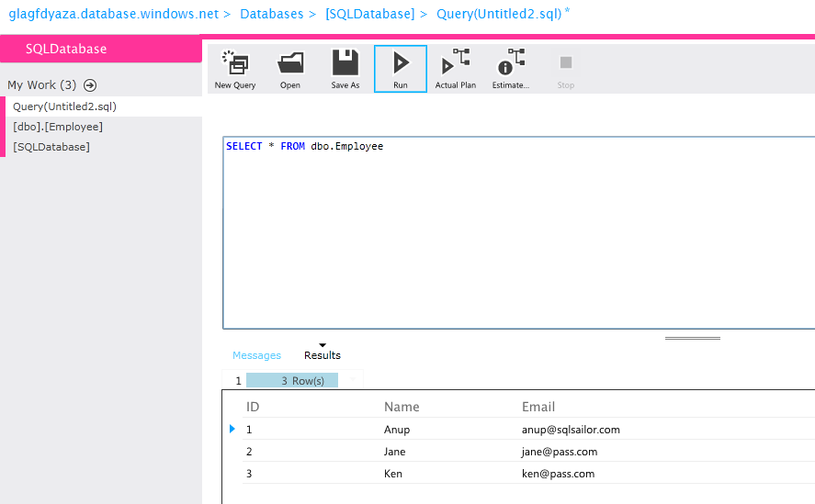
Task: Click the Email column header
Action: tap(538, 407)
